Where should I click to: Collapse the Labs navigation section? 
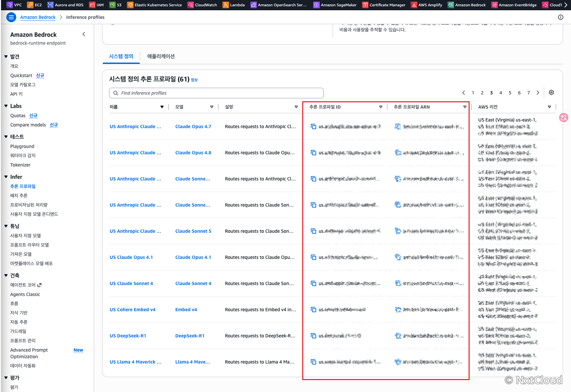pyautogui.click(x=6, y=106)
